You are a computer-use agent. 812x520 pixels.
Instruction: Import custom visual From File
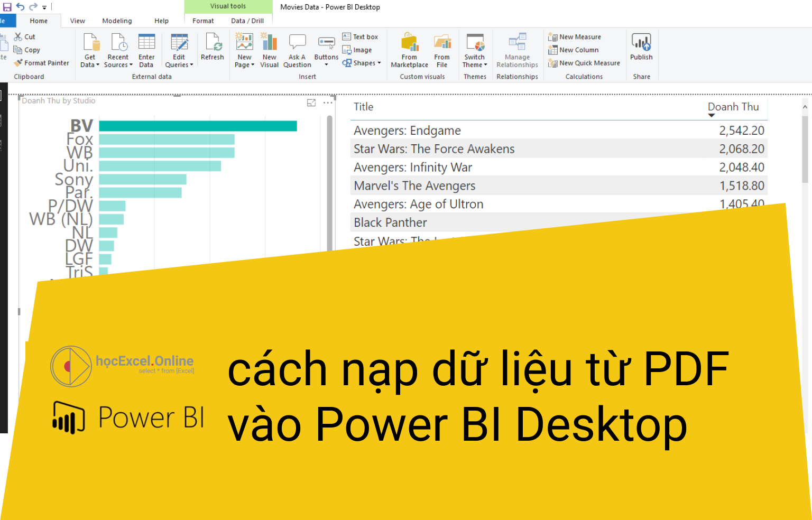pos(442,50)
